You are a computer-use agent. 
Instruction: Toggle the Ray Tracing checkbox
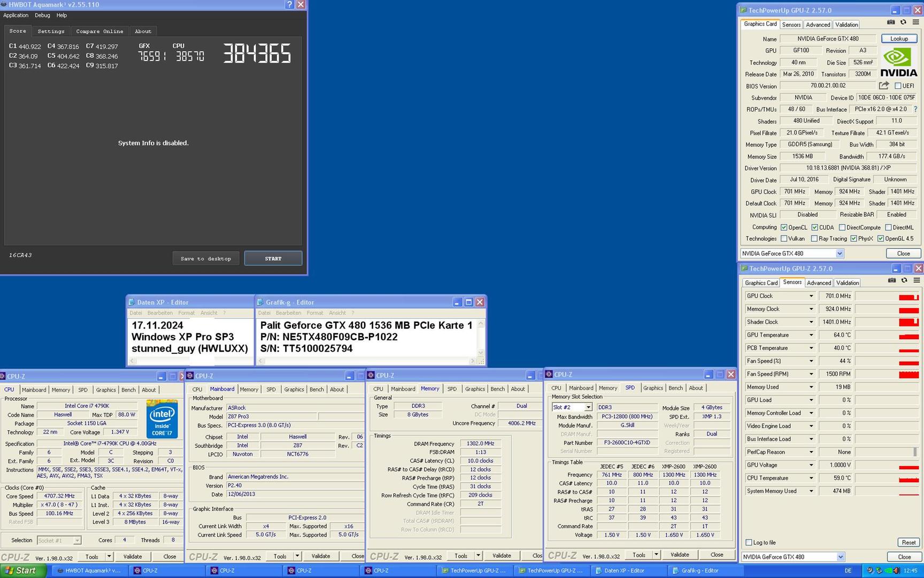pos(814,239)
